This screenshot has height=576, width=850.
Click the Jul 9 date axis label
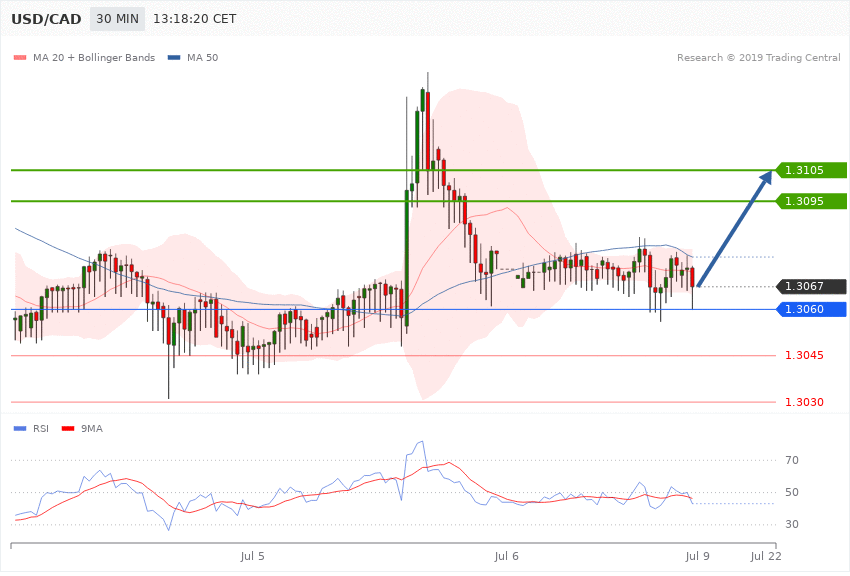coord(697,556)
